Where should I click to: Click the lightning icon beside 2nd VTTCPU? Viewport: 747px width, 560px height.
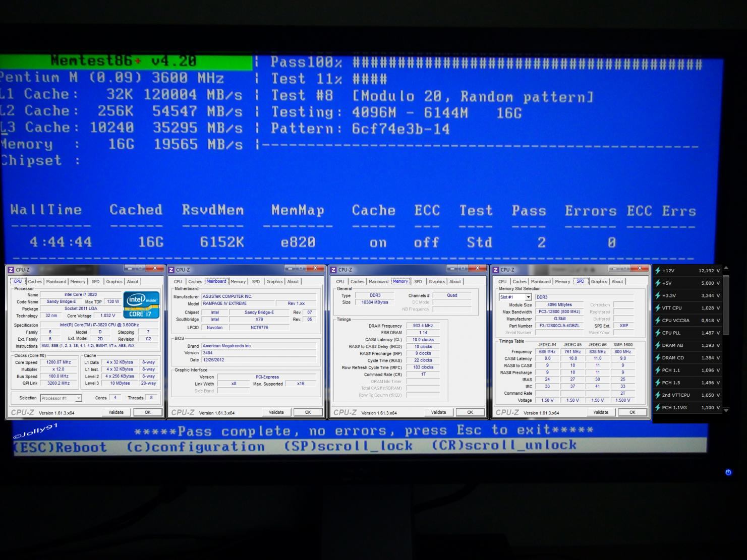[x=658, y=395]
